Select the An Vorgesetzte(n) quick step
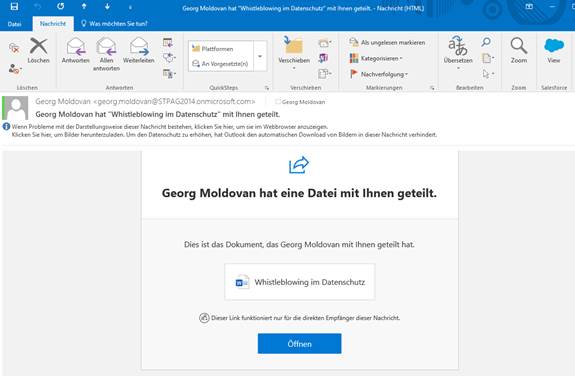This screenshot has height=376, width=575. (x=221, y=64)
